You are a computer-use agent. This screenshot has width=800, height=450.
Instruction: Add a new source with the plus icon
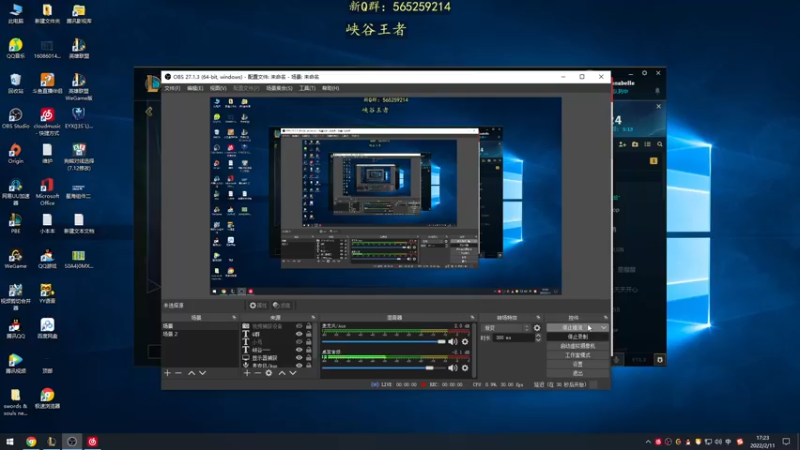(247, 373)
